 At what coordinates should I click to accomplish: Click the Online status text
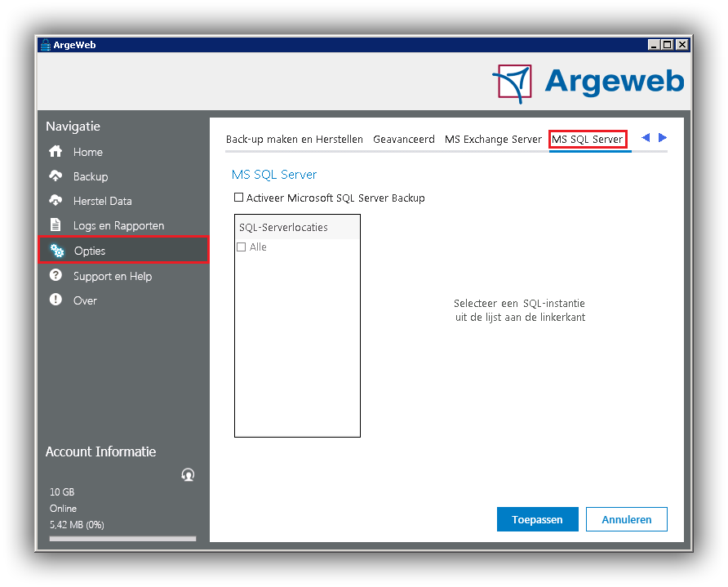[63, 509]
